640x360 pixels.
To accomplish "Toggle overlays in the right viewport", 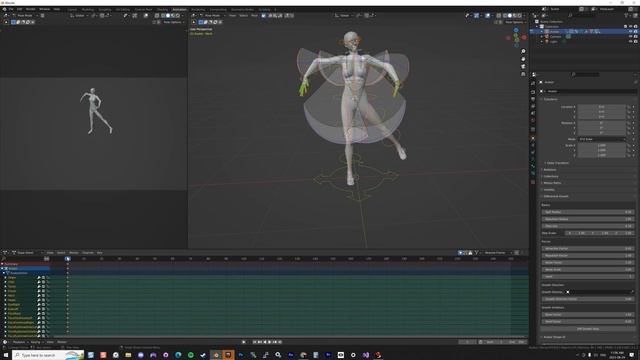I will coord(487,16).
